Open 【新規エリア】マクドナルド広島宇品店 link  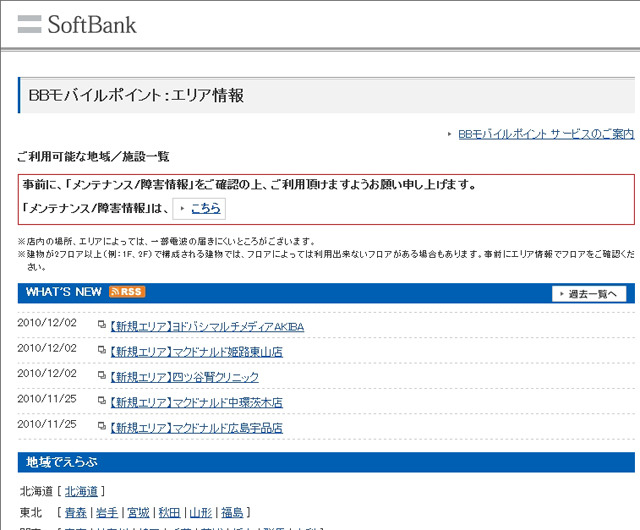pos(196,428)
